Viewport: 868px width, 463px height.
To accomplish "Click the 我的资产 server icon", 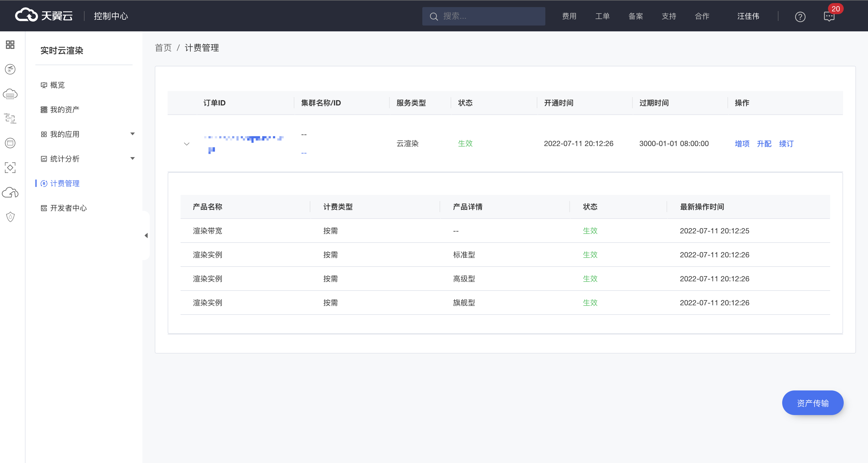I will point(44,110).
